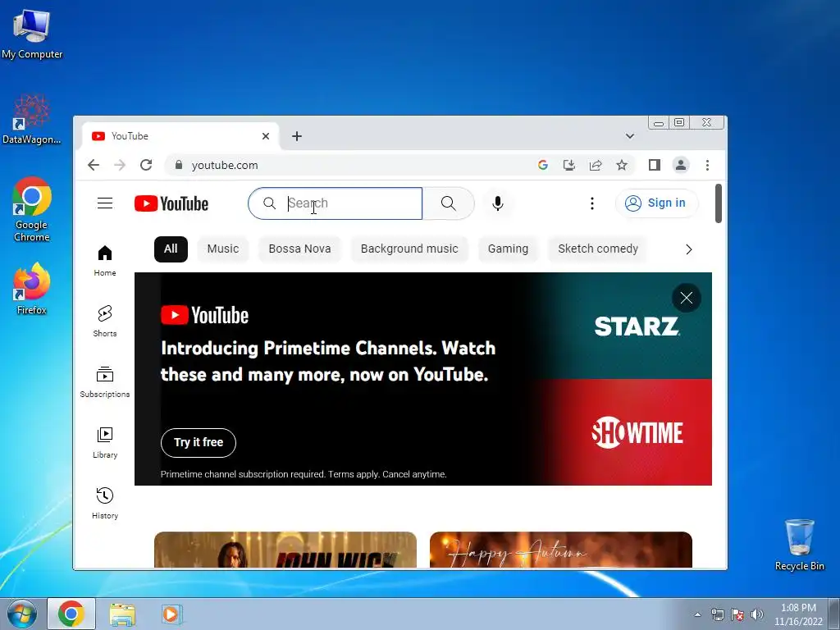
Task: Go forward in Chrome
Action: click(120, 165)
